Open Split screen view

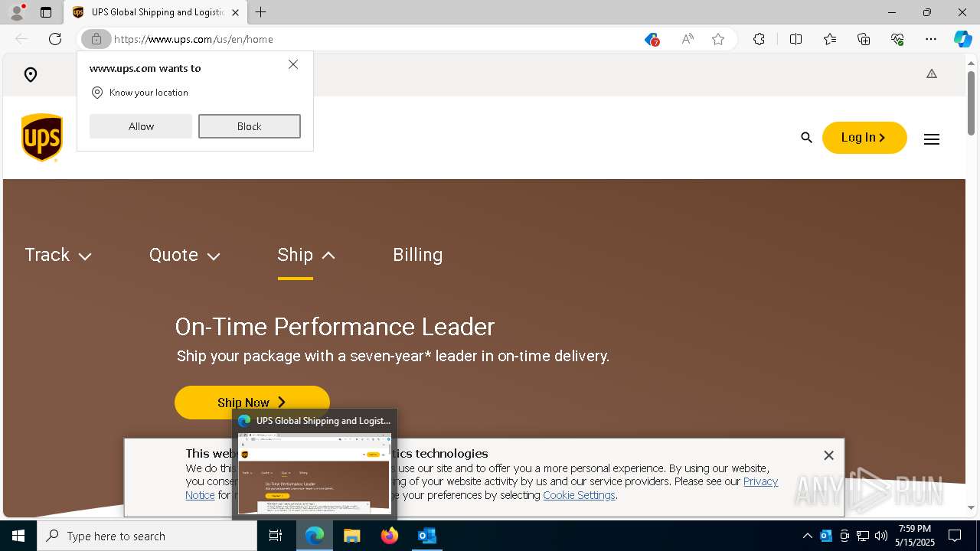point(795,39)
